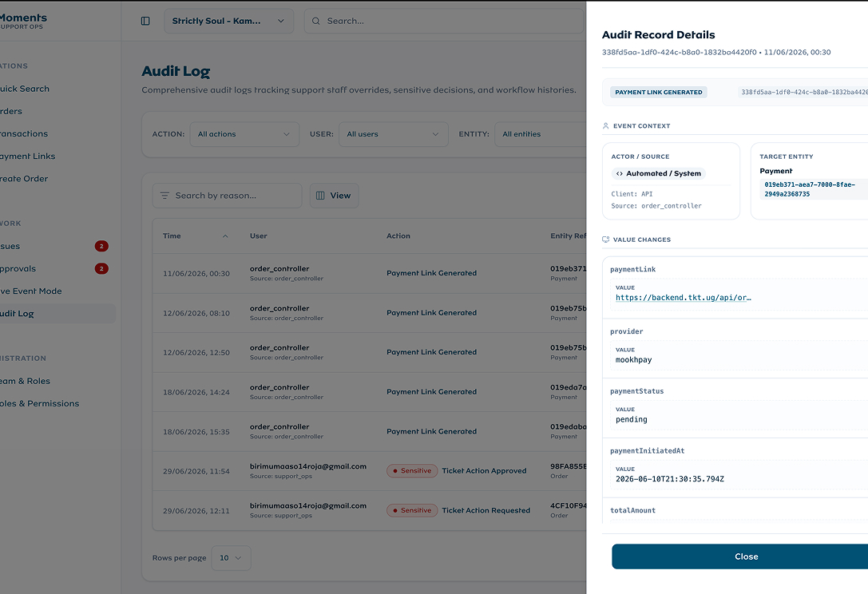Click the User column header

pyautogui.click(x=259, y=236)
